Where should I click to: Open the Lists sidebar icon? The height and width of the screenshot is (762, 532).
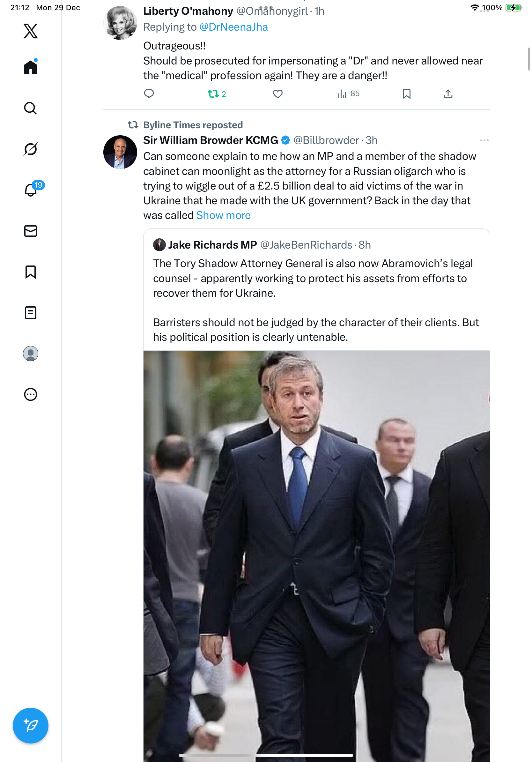tap(31, 313)
